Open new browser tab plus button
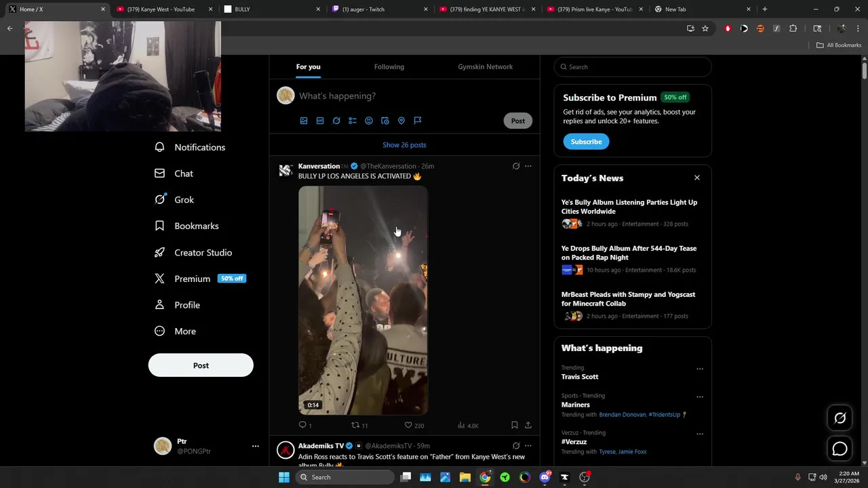The height and width of the screenshot is (488, 868). coord(764,9)
